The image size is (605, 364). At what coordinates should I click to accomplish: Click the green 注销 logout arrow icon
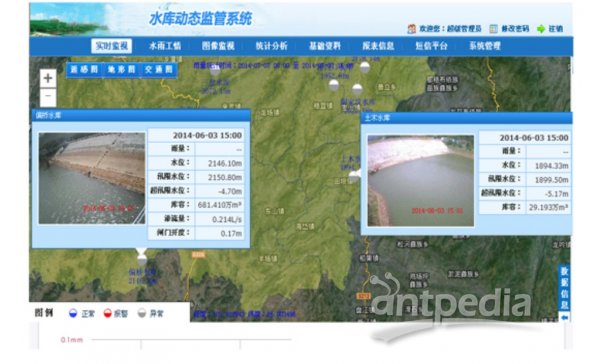tap(541, 29)
